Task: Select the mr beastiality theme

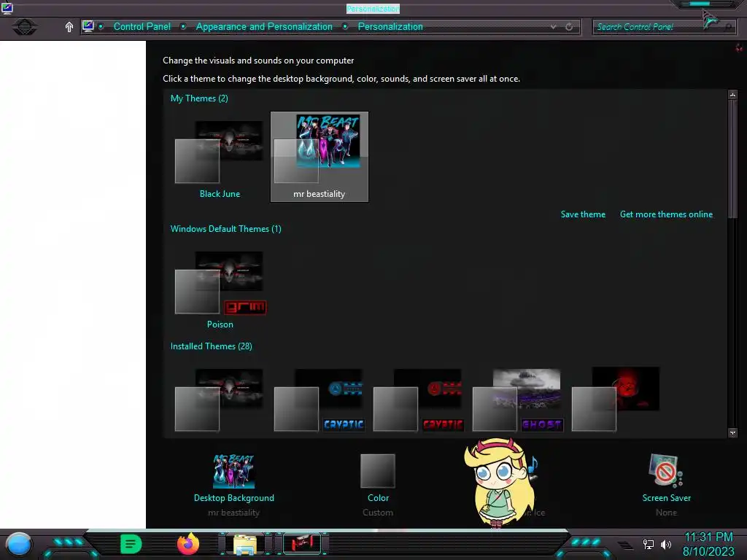Action: tap(320, 157)
